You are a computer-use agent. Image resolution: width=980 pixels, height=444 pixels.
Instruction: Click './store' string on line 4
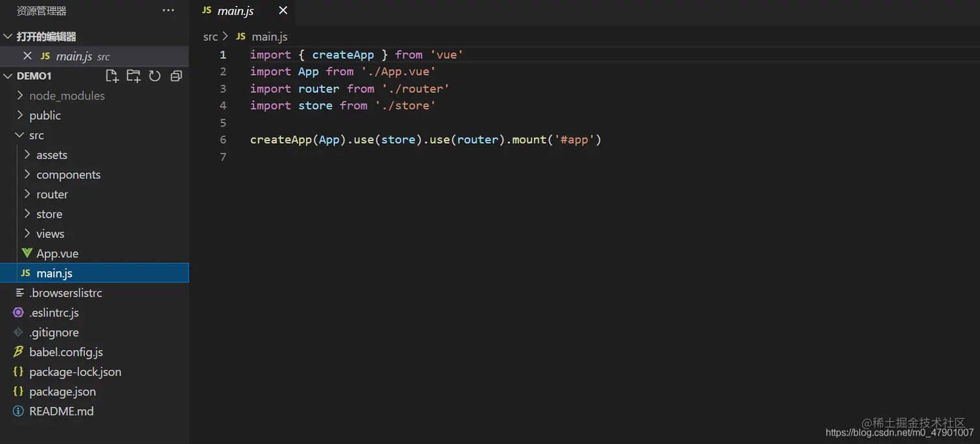(405, 105)
